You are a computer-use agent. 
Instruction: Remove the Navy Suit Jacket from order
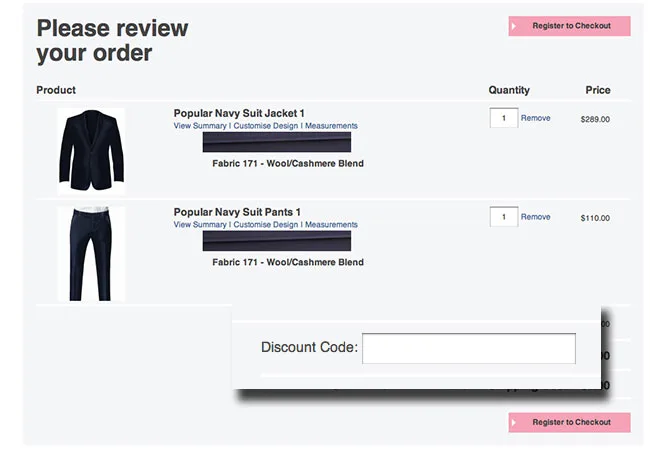tap(535, 118)
